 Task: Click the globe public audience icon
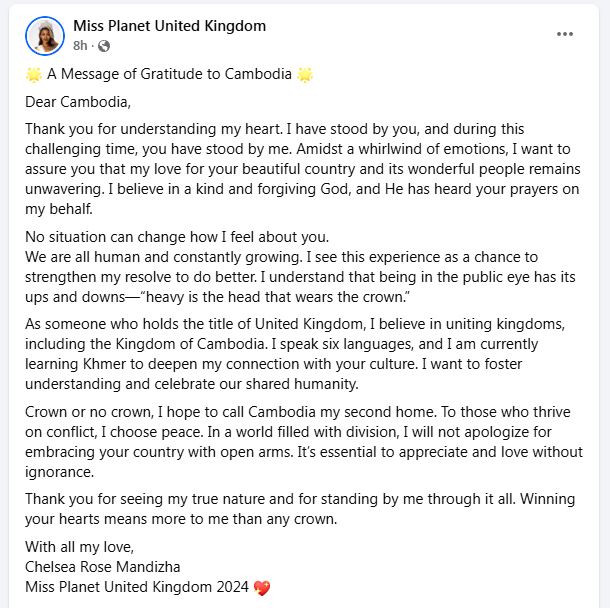point(104,46)
